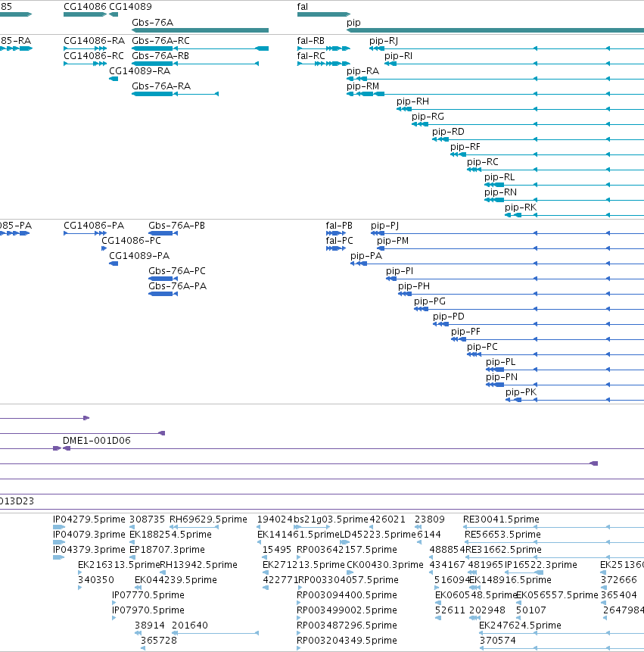Choose the pip-RF transcript
Screen dimensions: 644x652
pyautogui.click(x=465, y=147)
